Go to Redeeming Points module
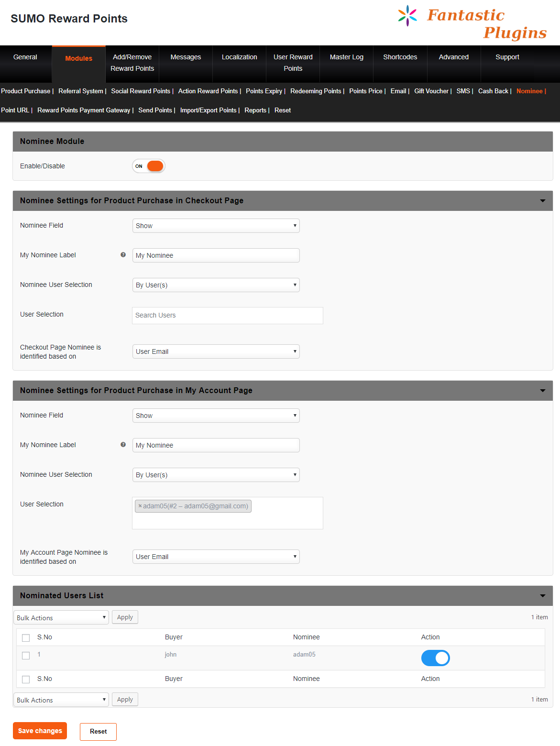The image size is (560, 746). pos(316,91)
